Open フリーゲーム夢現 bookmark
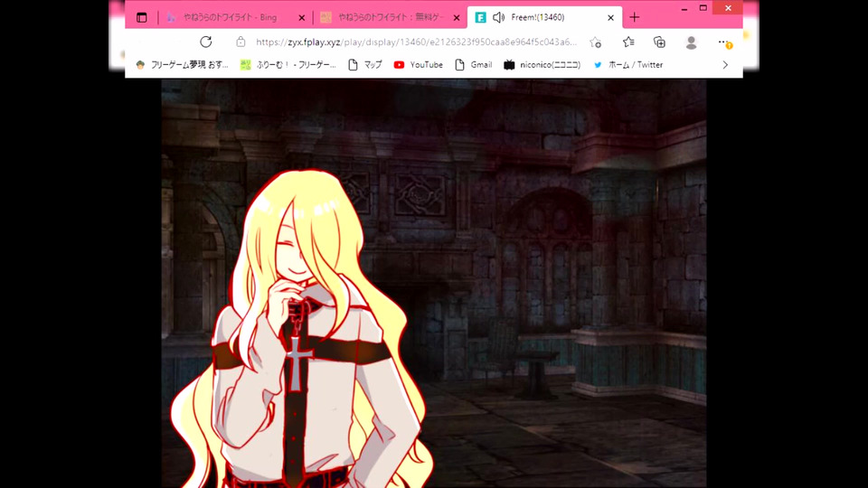 182,65
